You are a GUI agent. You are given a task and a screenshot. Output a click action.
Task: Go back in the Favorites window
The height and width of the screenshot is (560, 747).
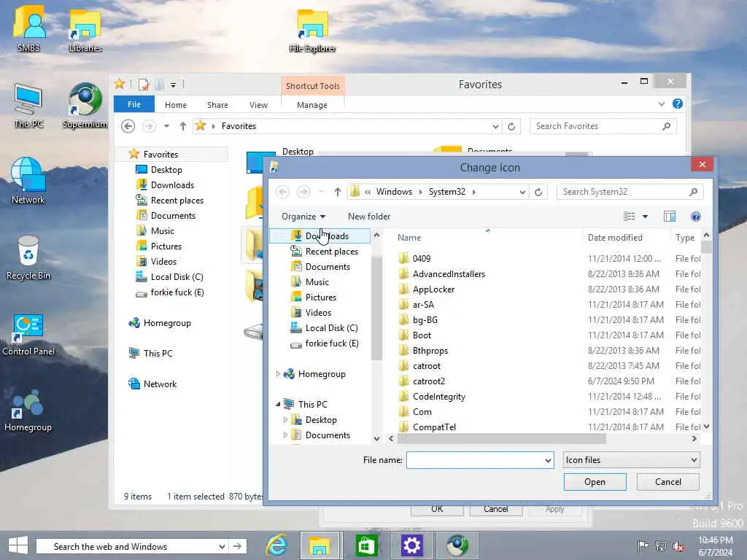(128, 126)
